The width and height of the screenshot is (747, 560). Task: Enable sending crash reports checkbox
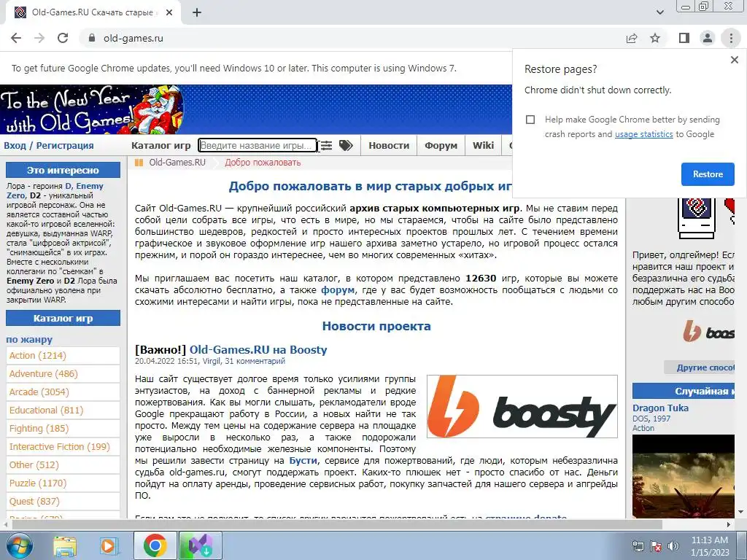click(530, 120)
